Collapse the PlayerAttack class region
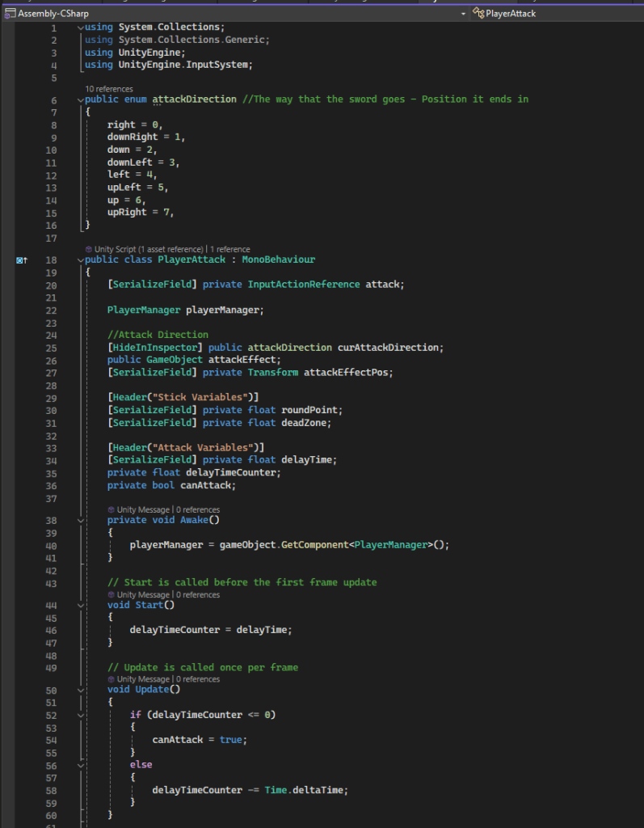This screenshot has width=644, height=828. 80,260
